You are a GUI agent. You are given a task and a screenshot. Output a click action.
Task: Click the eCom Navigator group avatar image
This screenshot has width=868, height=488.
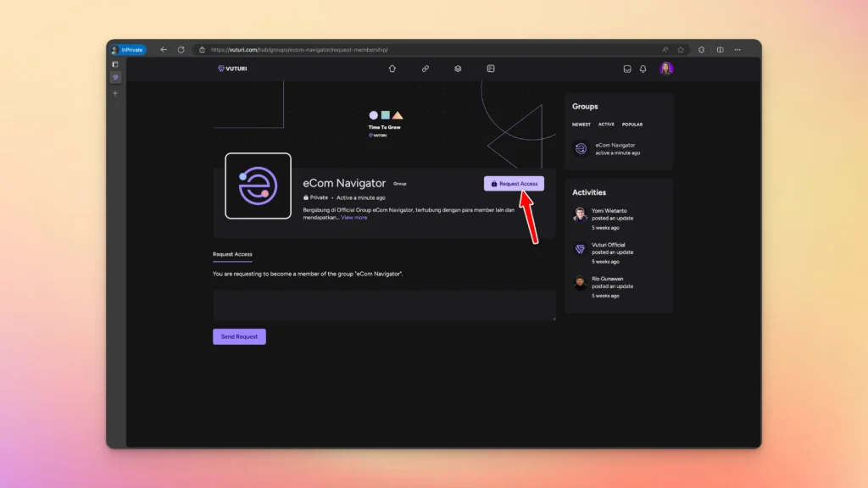coord(258,186)
